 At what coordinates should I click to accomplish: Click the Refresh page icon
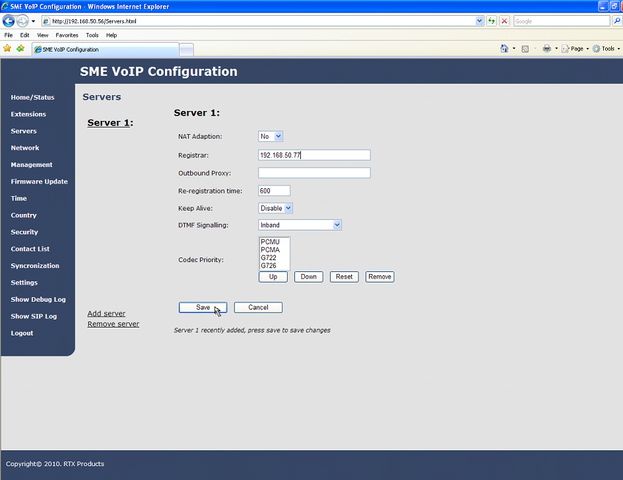coord(492,20)
